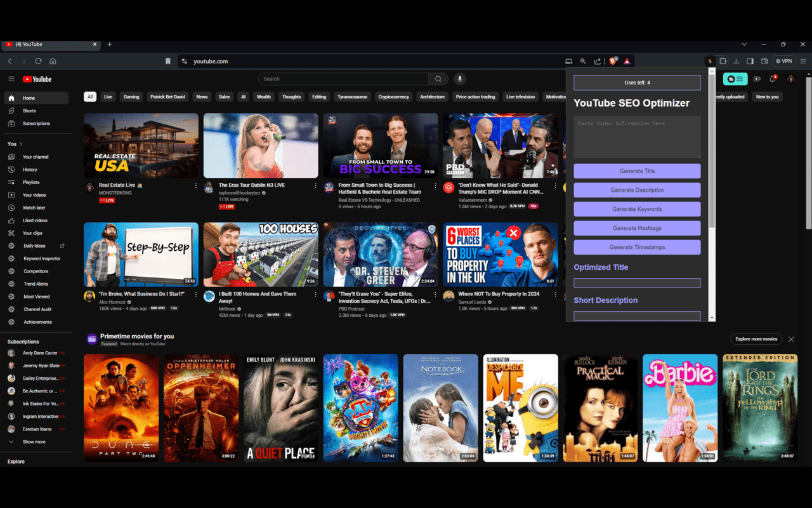The height and width of the screenshot is (508, 812).
Task: Click the extension popup scrollbar
Action: point(712,152)
